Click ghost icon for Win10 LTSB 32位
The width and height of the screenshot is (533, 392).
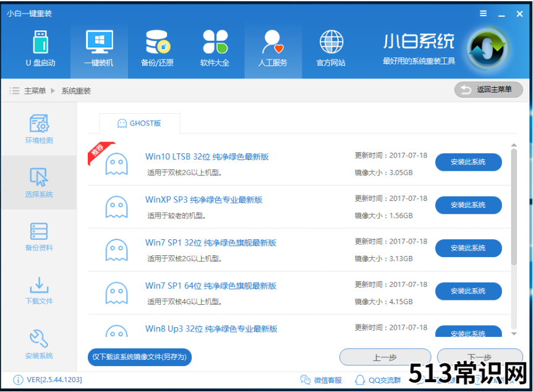point(117,164)
